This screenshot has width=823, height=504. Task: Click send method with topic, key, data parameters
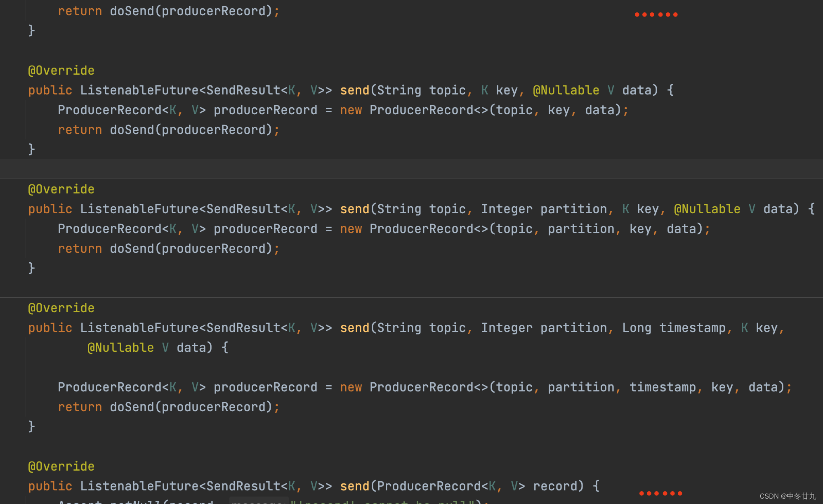(x=354, y=90)
